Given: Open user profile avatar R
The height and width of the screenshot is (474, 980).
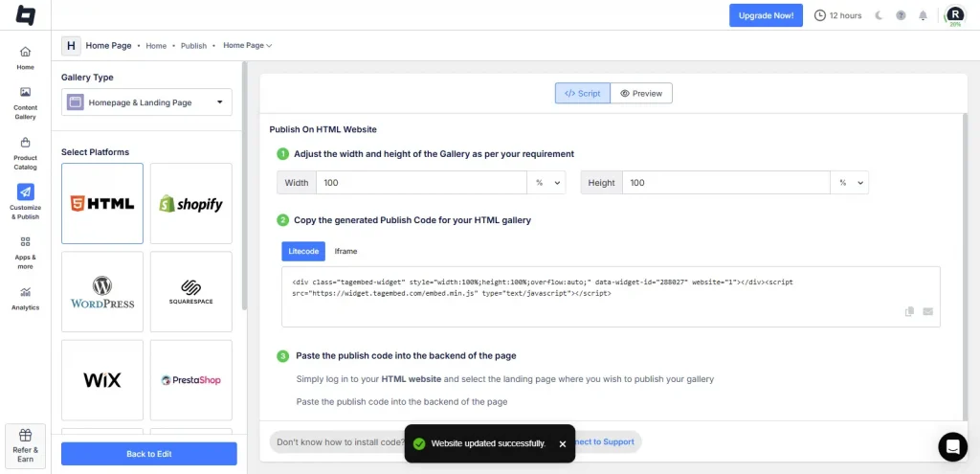Looking at the screenshot, I should coord(955,15).
